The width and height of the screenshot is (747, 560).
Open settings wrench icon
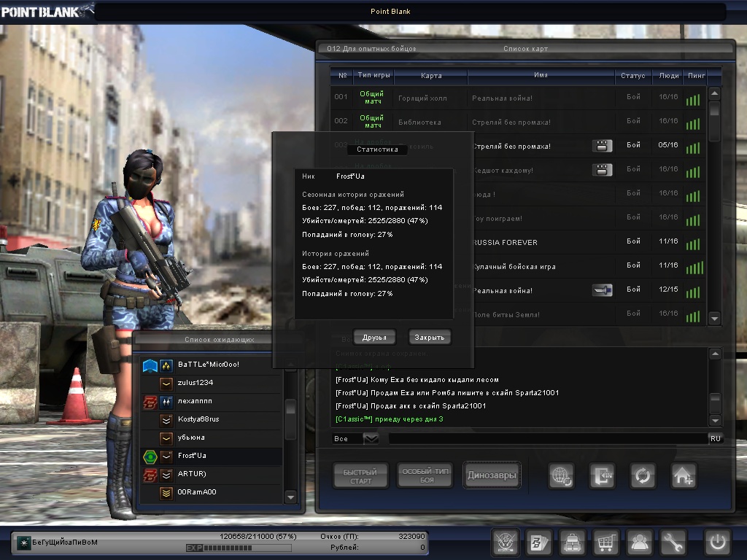coord(673,542)
